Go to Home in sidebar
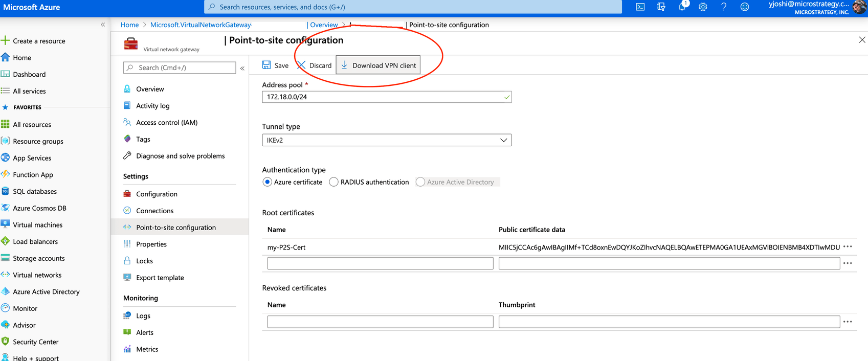Screen dimensions: 868x361 tap(22, 58)
